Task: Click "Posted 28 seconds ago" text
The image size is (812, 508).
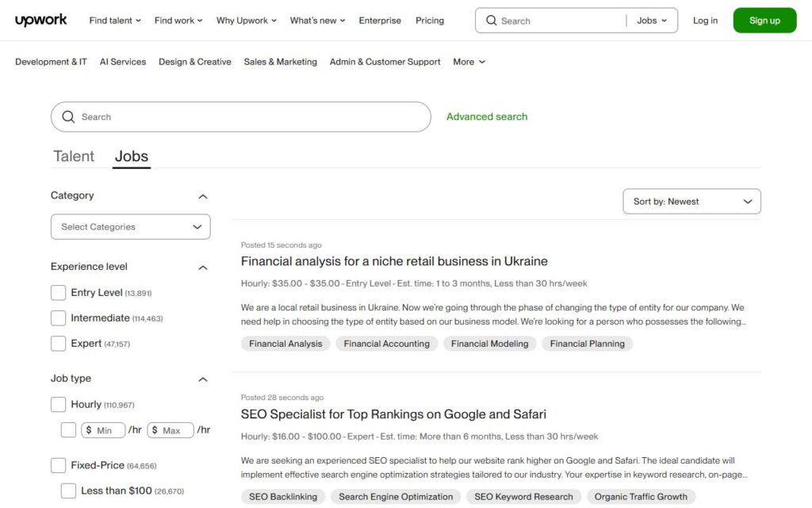Action: [282, 397]
